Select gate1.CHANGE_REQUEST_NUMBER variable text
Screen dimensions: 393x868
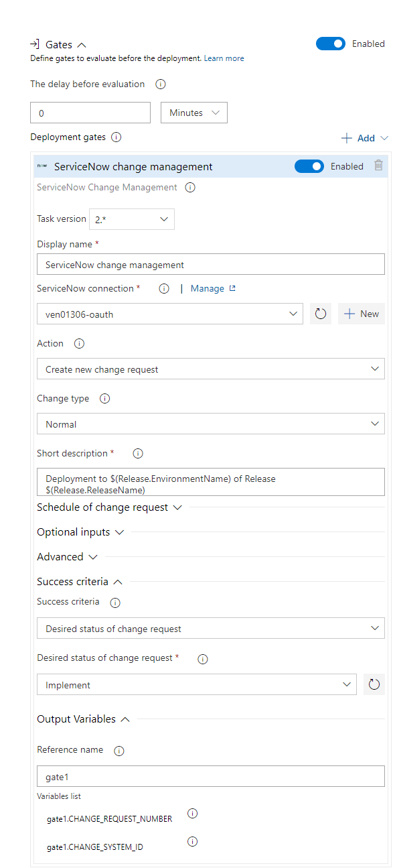tap(109, 818)
